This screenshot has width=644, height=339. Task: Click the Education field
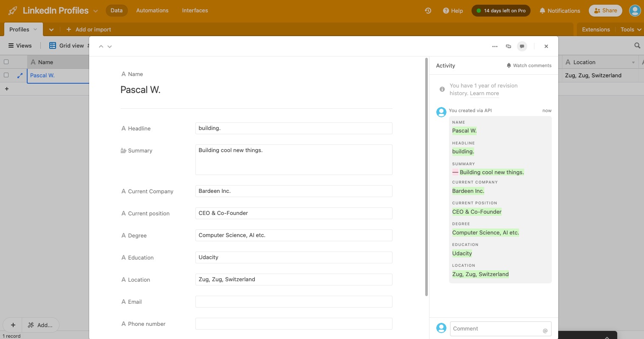coord(294,257)
